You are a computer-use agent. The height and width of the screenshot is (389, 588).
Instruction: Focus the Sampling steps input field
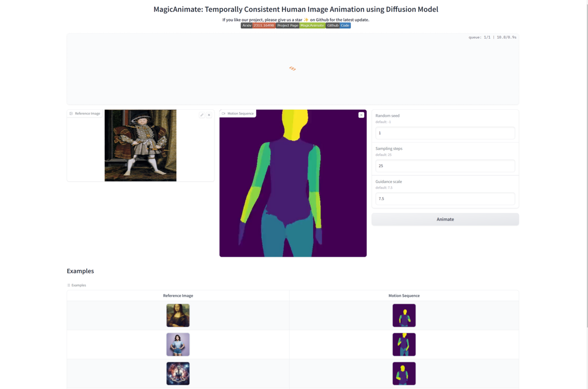point(445,166)
